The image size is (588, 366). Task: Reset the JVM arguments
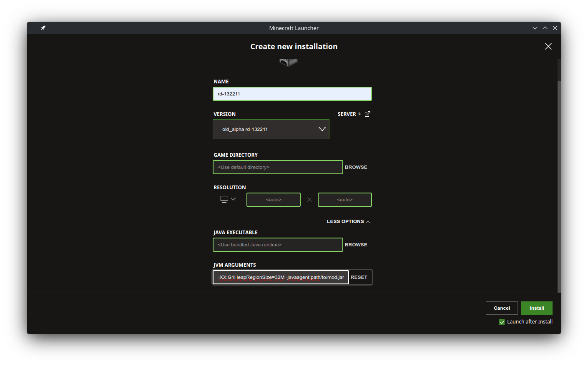(x=359, y=277)
